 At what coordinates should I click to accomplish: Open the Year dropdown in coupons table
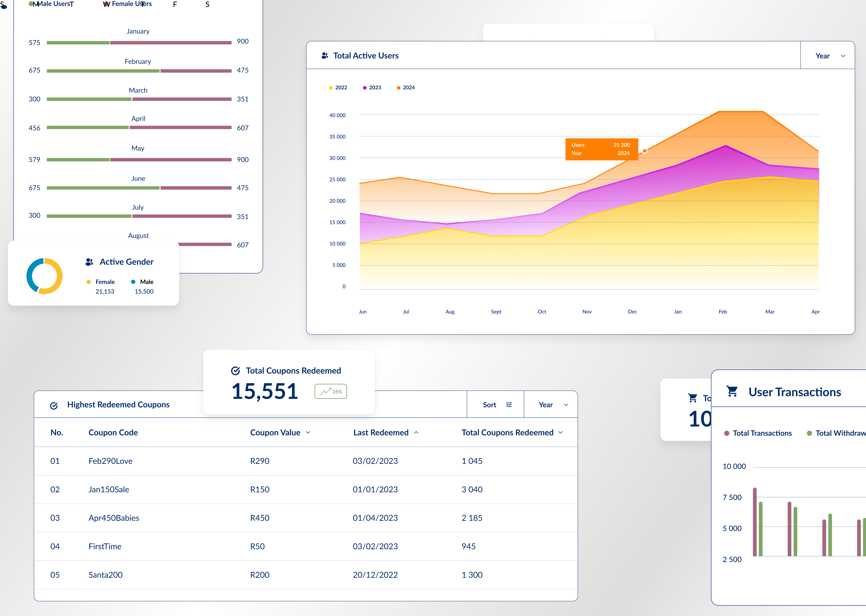pos(551,405)
